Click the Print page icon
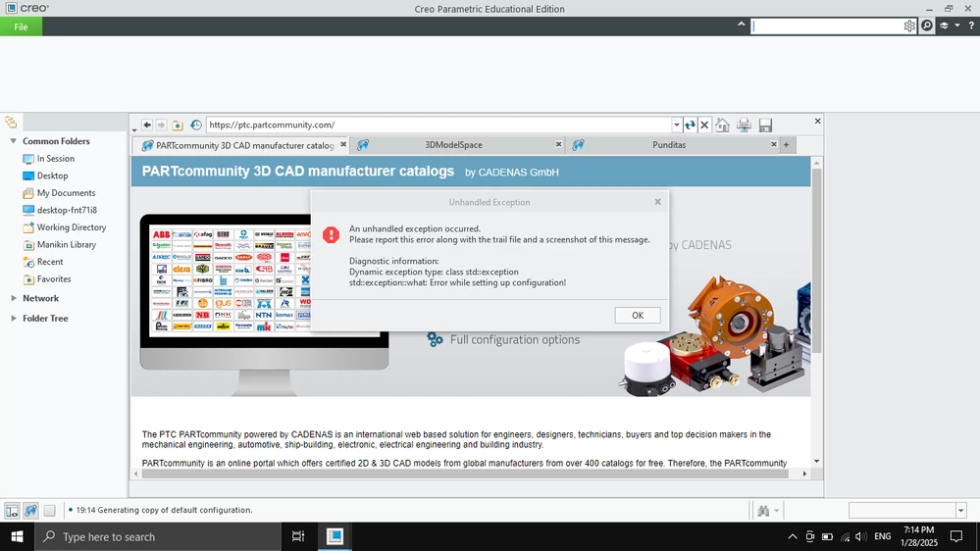This screenshot has width=980, height=551. pyautogui.click(x=744, y=125)
